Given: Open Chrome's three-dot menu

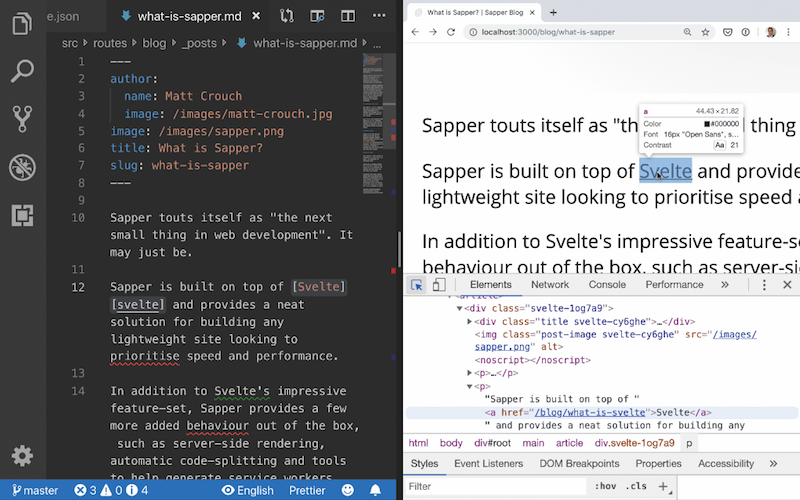Looking at the screenshot, I should click(789, 32).
